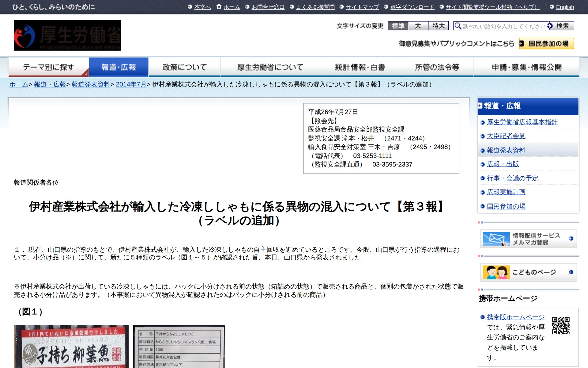
Task: Open the 統計情報・白書 navigation tab
Action: (x=360, y=67)
